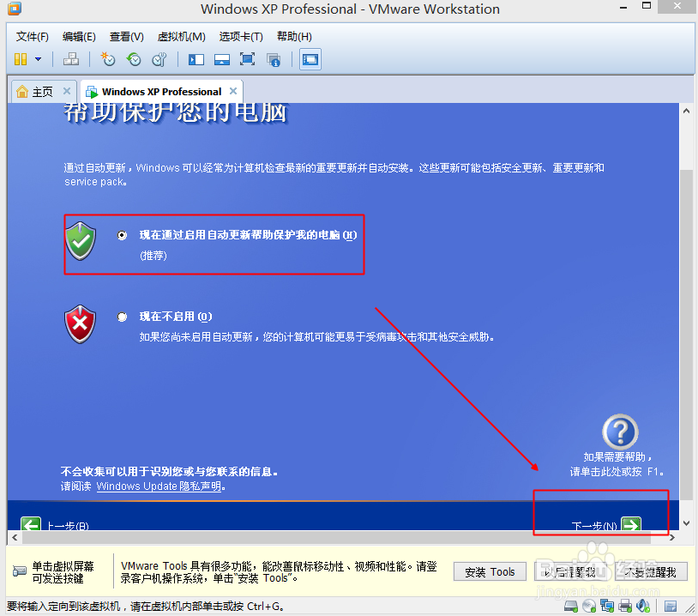698x616 pixels.
Task: Click the 以后提醒我 button
Action: click(571, 572)
